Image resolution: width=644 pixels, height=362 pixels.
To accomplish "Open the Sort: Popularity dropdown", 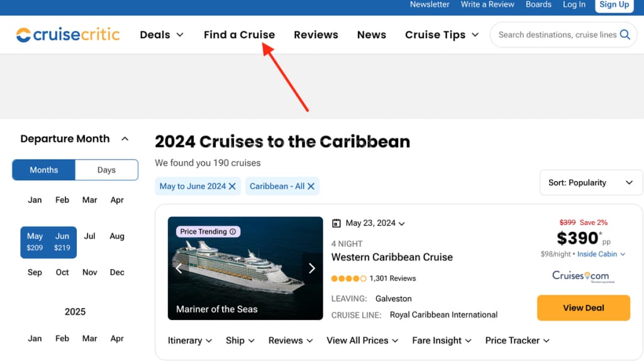I will pyautogui.click(x=590, y=182).
